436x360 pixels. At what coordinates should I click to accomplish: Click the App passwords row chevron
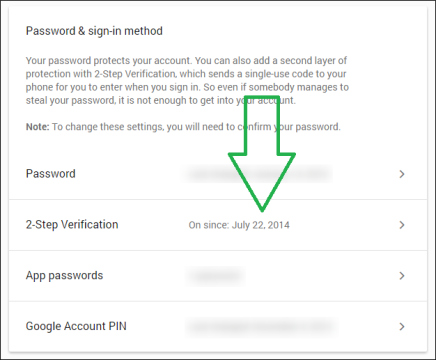tap(402, 276)
